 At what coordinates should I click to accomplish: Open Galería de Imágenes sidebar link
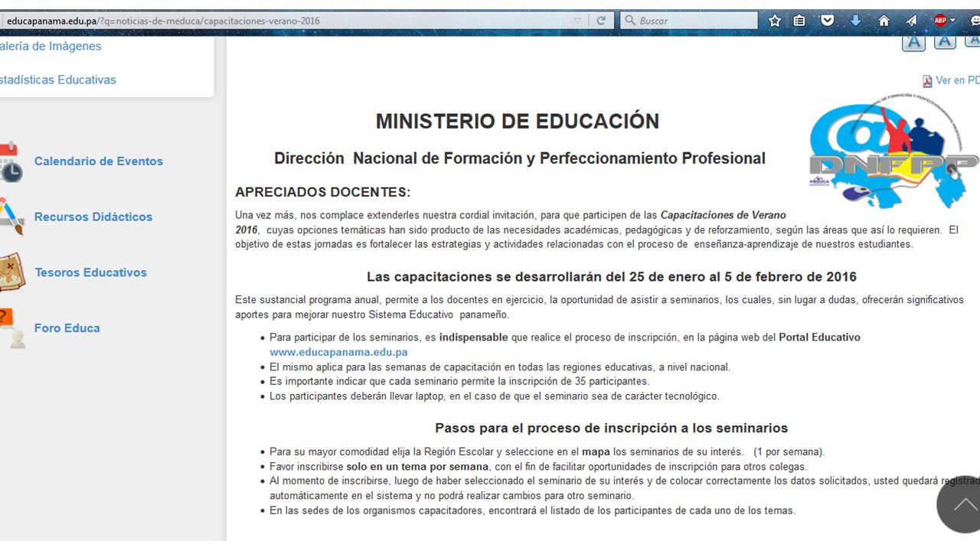coord(50,46)
